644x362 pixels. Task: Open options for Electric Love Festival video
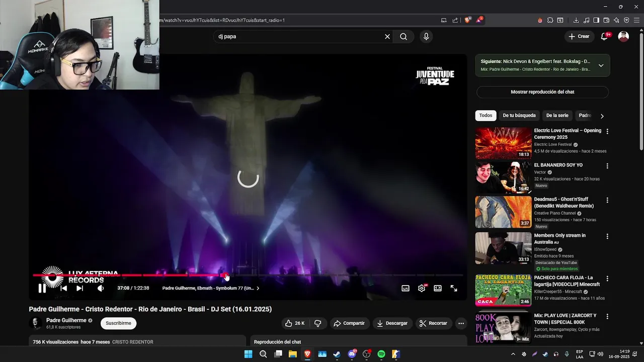tap(607, 131)
